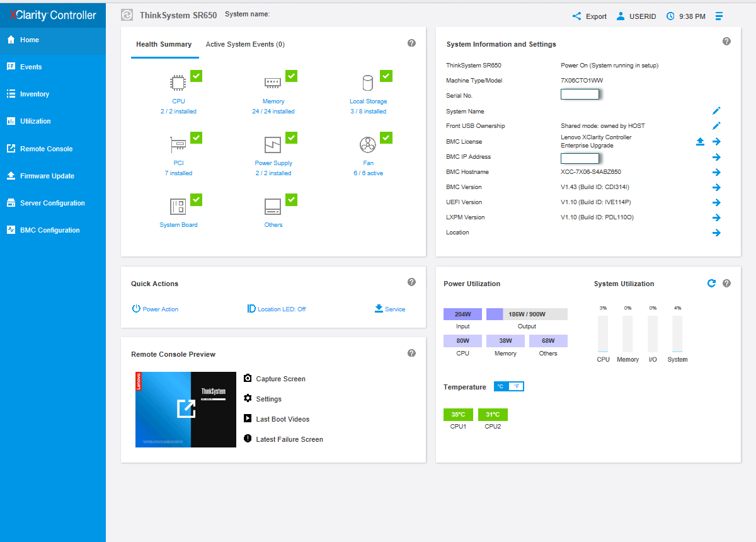This screenshot has width=756, height=542.
Task: Click the XClarity Controller logo
Action: 53,14
